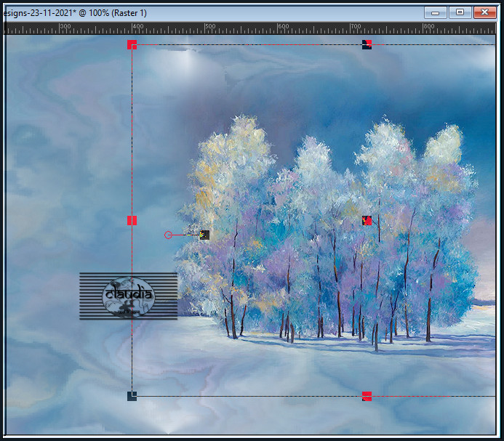
Task: Minimize the image document window
Action: click(435, 13)
